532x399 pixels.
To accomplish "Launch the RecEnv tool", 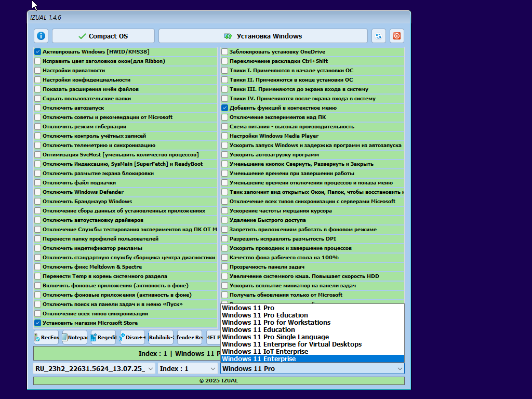I will (x=46, y=337).
